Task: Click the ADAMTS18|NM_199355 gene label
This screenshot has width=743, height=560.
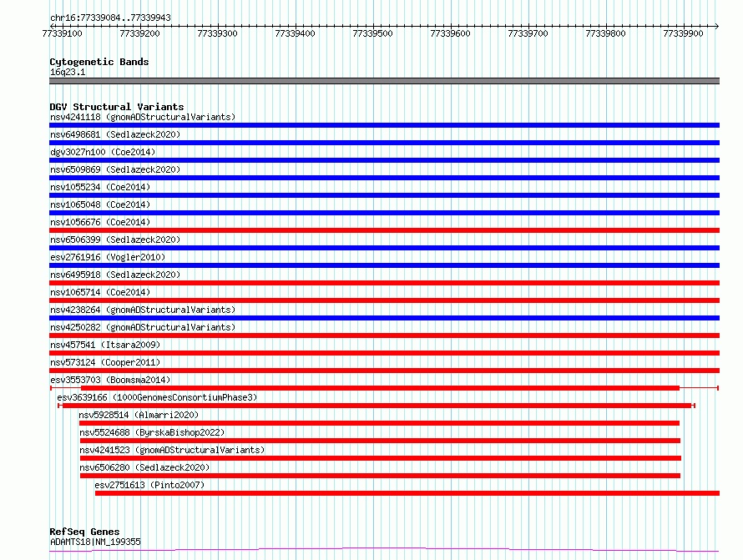Action: point(95,542)
